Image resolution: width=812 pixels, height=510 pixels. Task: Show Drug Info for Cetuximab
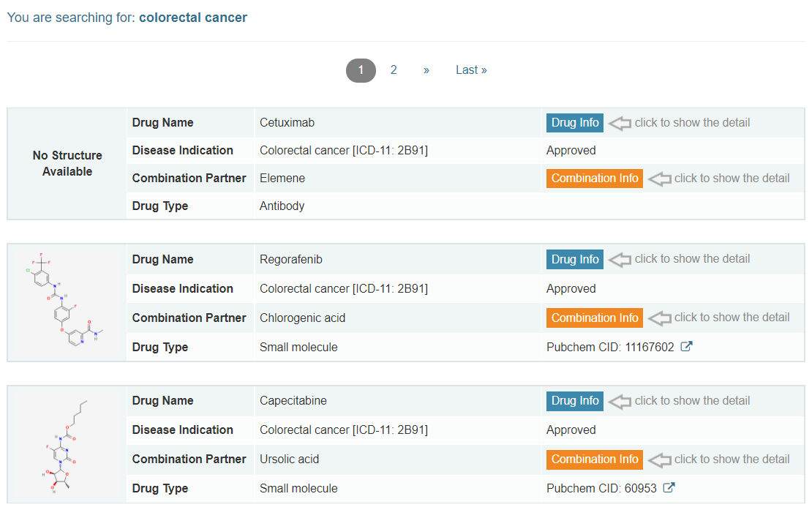pos(574,123)
